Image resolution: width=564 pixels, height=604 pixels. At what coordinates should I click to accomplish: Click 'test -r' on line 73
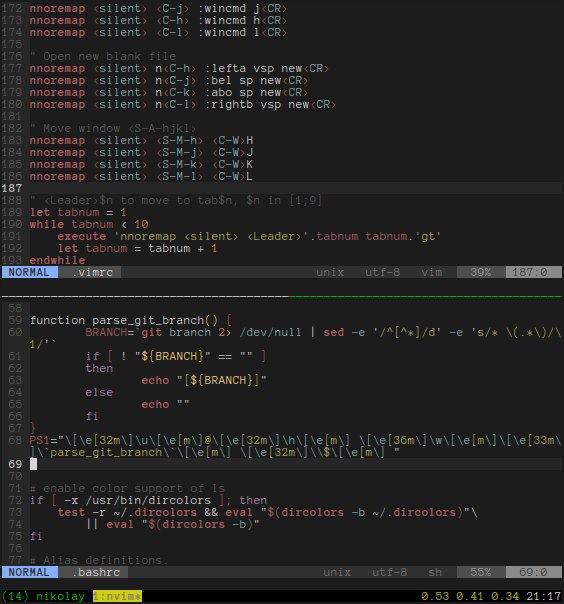(x=82, y=512)
